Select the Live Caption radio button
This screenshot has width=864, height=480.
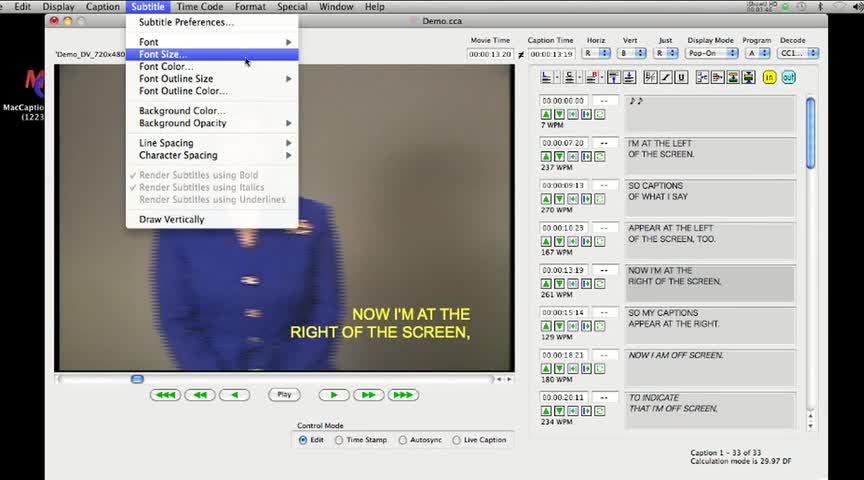[x=456, y=440]
